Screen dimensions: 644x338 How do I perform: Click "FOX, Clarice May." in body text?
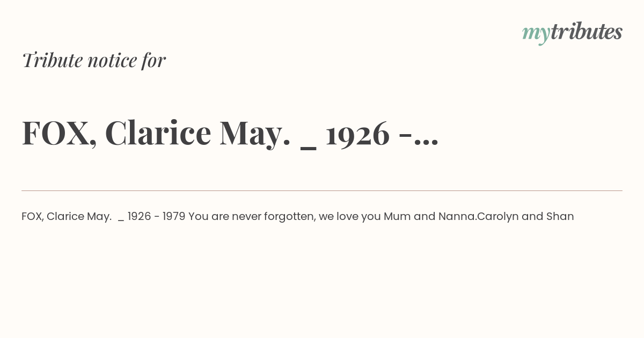(x=67, y=216)
